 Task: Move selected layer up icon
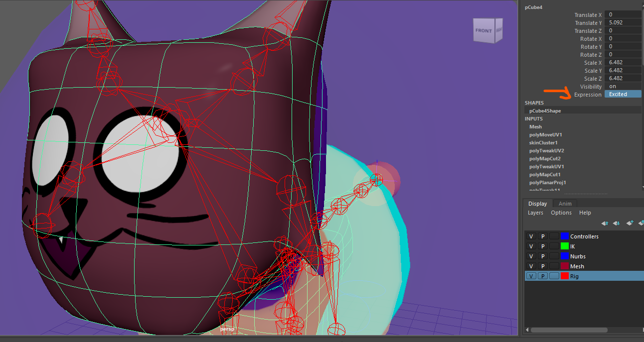tap(605, 223)
